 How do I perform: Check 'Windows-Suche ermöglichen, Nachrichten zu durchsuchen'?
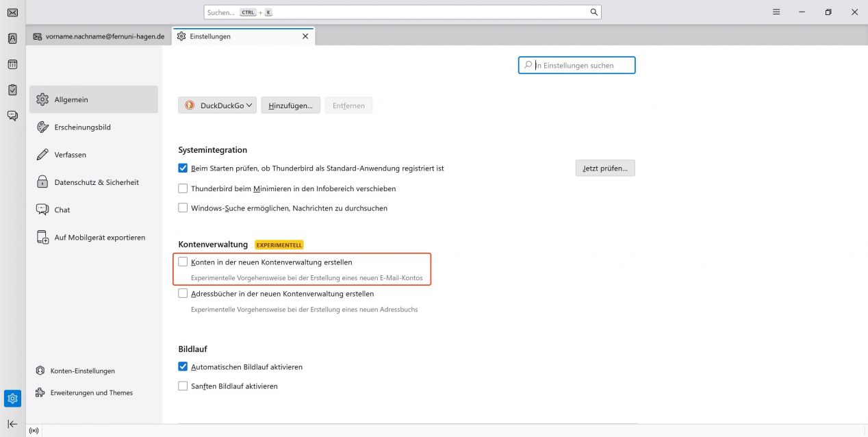(183, 208)
